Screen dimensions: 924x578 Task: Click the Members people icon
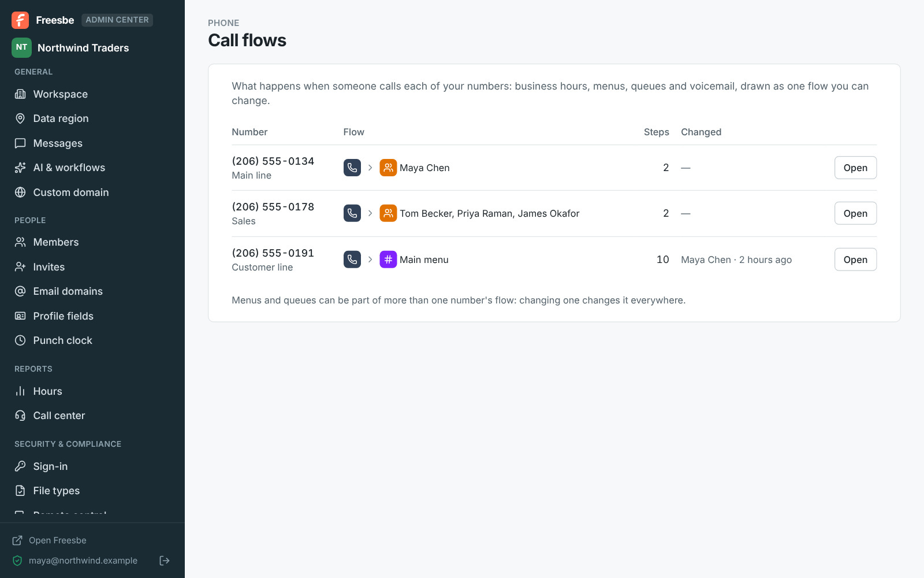(20, 242)
